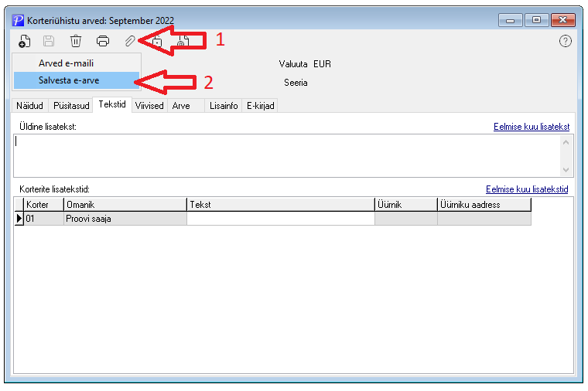
Task: Click the up arrow of the lisatekst scrollbar
Action: [566, 142]
